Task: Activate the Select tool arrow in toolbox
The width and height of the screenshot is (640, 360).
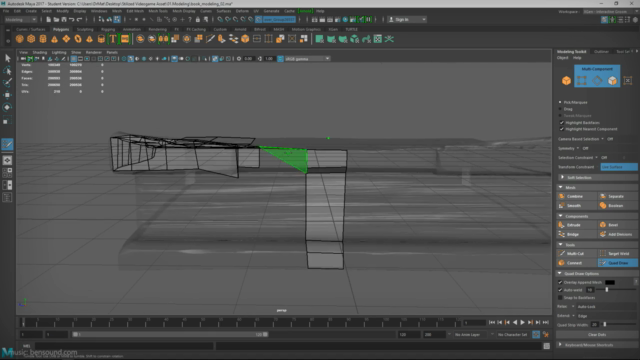Action: point(7,58)
